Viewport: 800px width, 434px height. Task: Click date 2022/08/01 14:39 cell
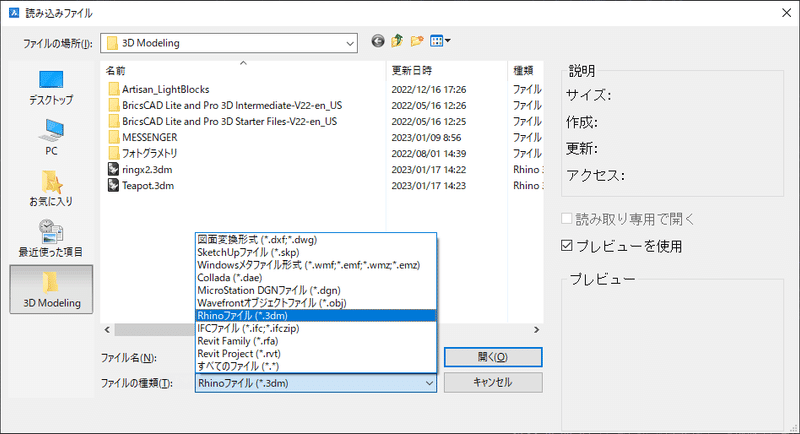point(429,153)
